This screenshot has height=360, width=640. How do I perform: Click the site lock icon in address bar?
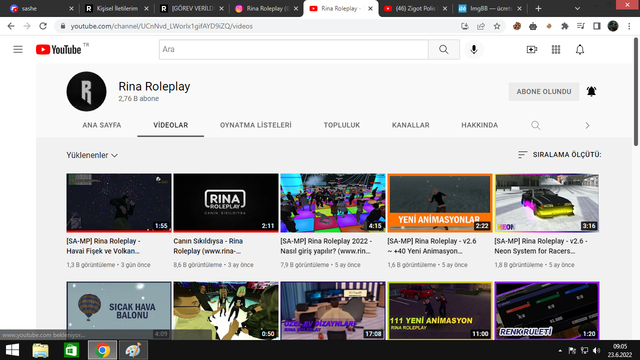[63, 26]
